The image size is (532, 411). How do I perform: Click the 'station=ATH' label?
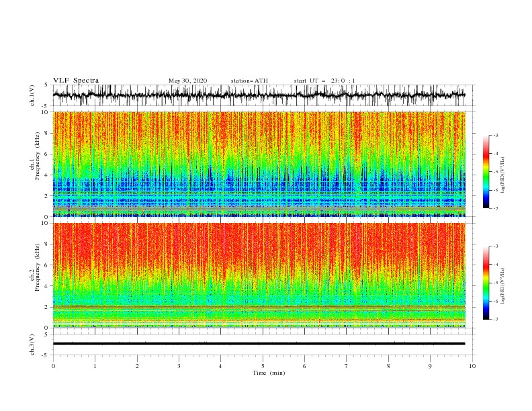[x=249, y=81]
